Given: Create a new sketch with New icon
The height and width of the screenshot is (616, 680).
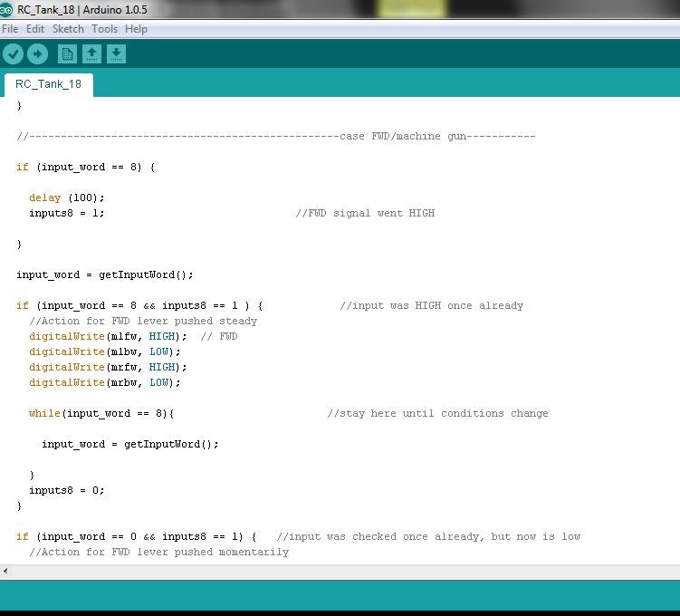Looking at the screenshot, I should 67,54.
